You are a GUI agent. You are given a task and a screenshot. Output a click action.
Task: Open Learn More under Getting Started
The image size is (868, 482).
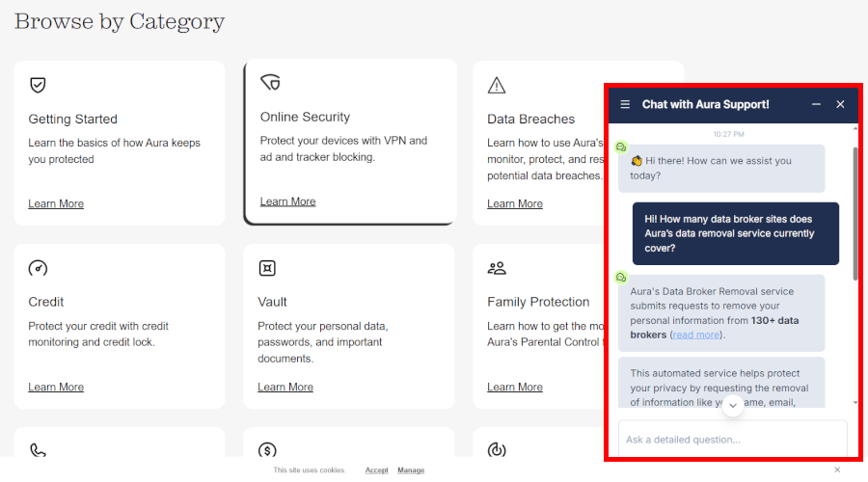coord(56,203)
